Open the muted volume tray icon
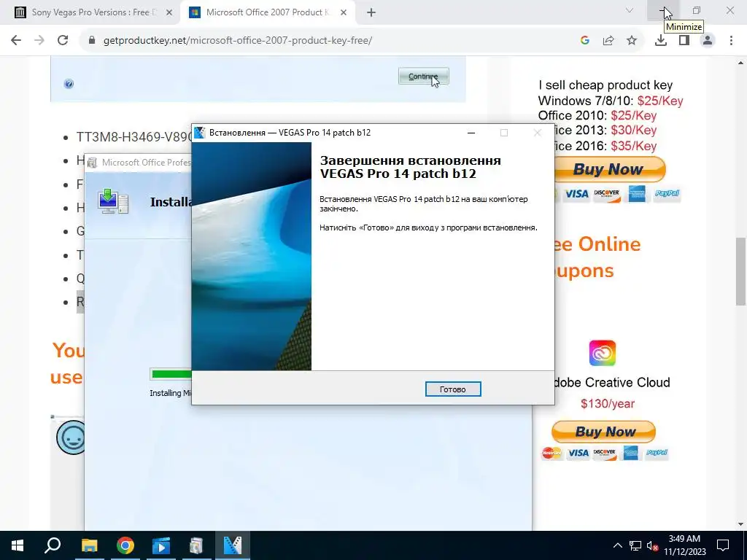 (652, 545)
